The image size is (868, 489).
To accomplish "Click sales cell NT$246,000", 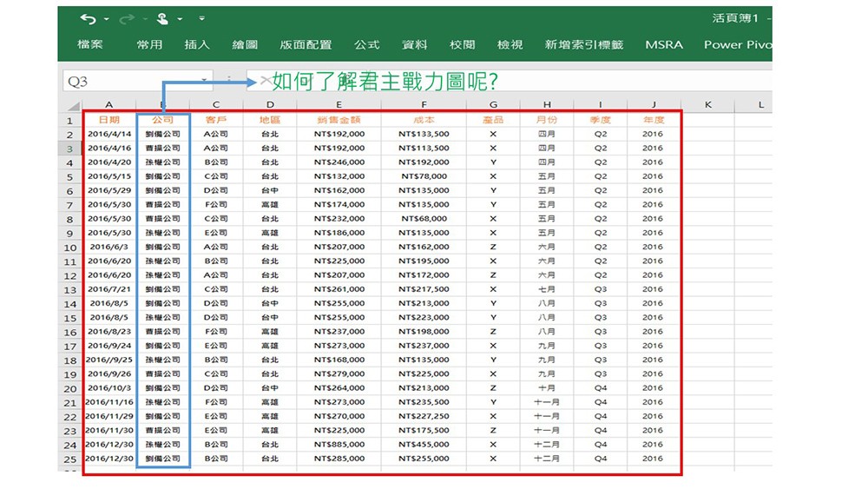I will click(339, 162).
